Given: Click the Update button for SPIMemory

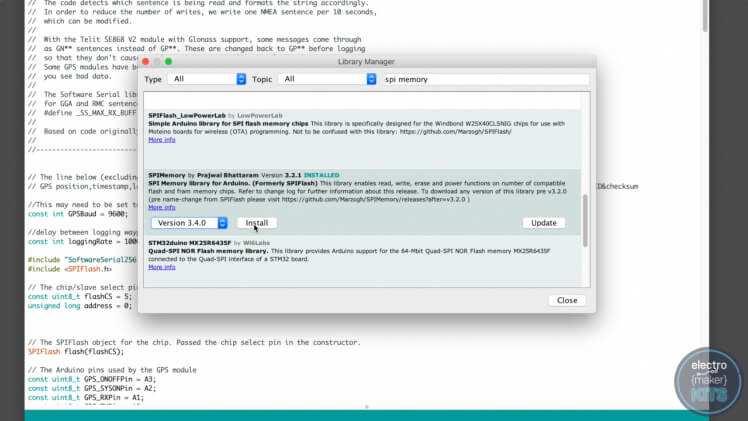Looking at the screenshot, I should click(544, 223).
